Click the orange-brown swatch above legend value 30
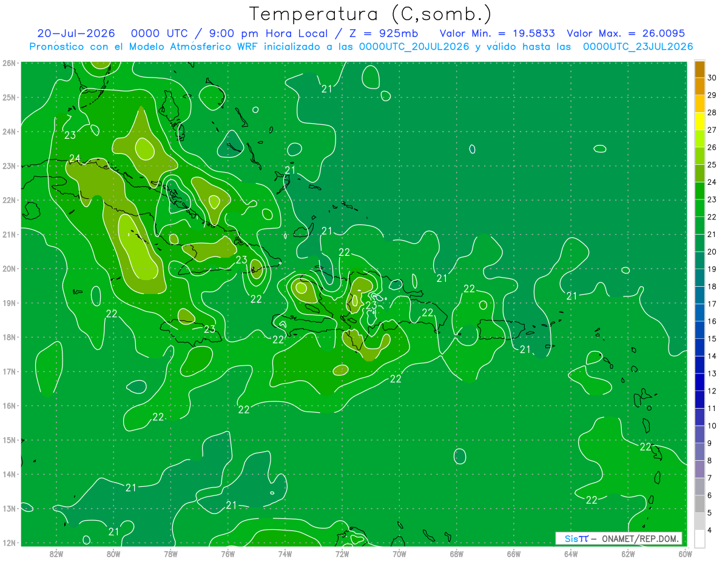Viewport: 728px width, 562px height. 699,69
